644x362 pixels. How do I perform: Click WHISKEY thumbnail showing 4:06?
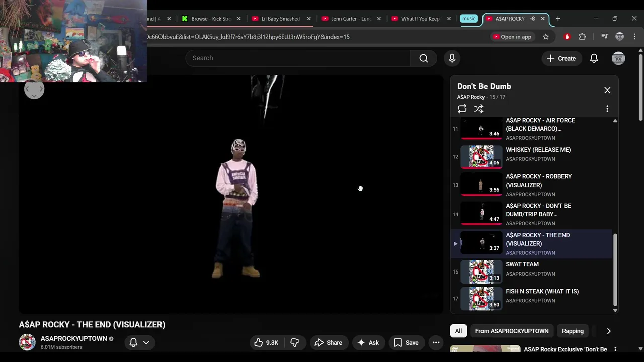click(481, 157)
